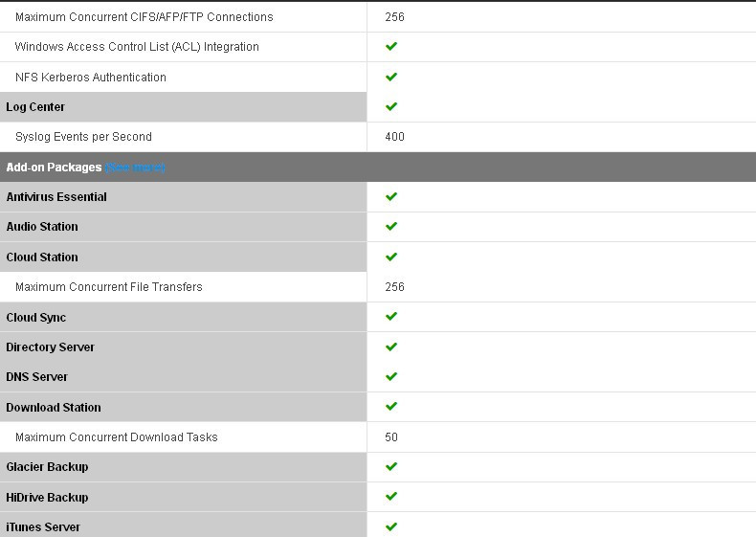Viewport: 756px width, 537px height.
Task: Click the Syslog Events per Second value 400
Action: point(394,137)
